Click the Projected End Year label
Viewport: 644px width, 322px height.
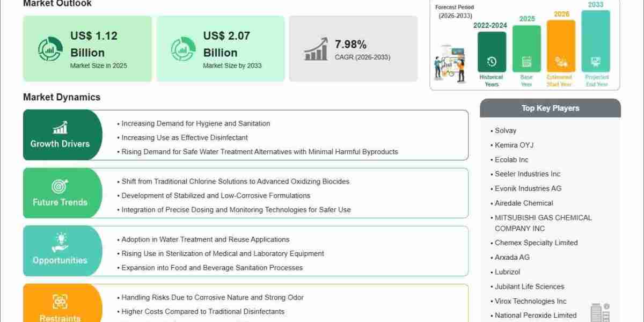pos(596,80)
